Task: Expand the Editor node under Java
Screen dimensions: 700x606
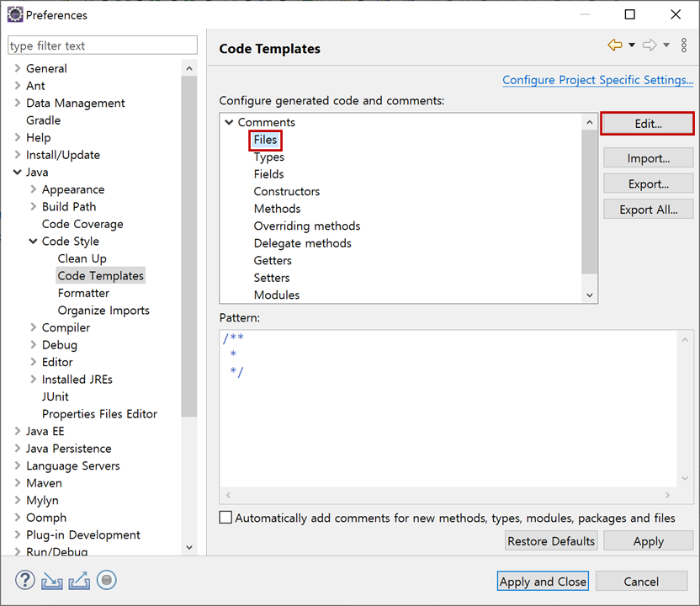Action: 33,362
